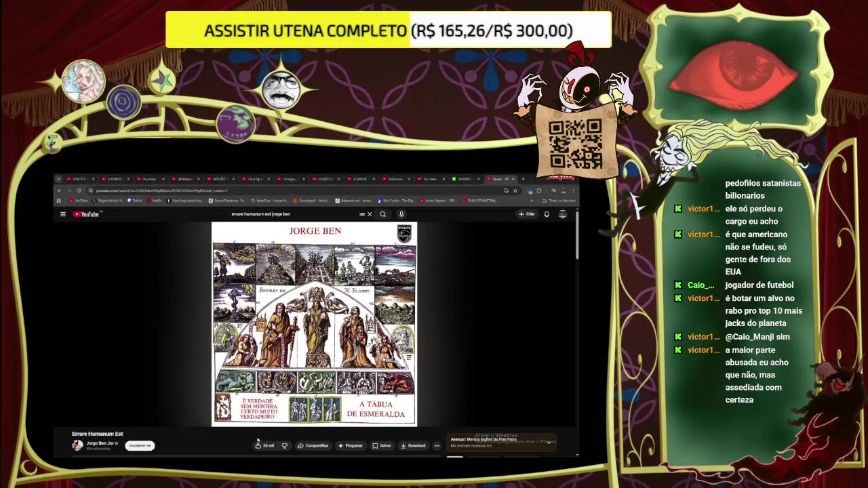Screen dimensions: 868x488
Task: Save video with Salvar button
Action: (x=382, y=445)
